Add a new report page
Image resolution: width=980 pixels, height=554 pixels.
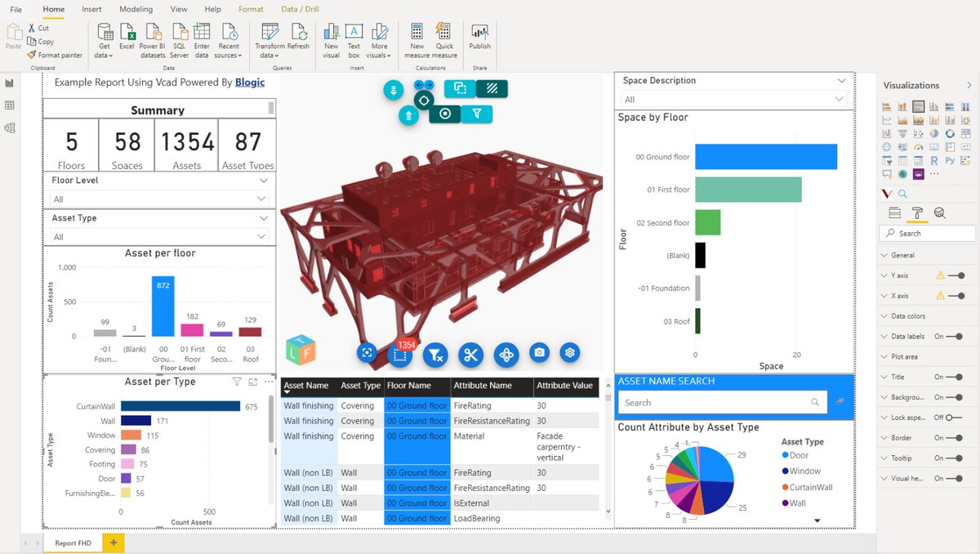click(x=113, y=543)
